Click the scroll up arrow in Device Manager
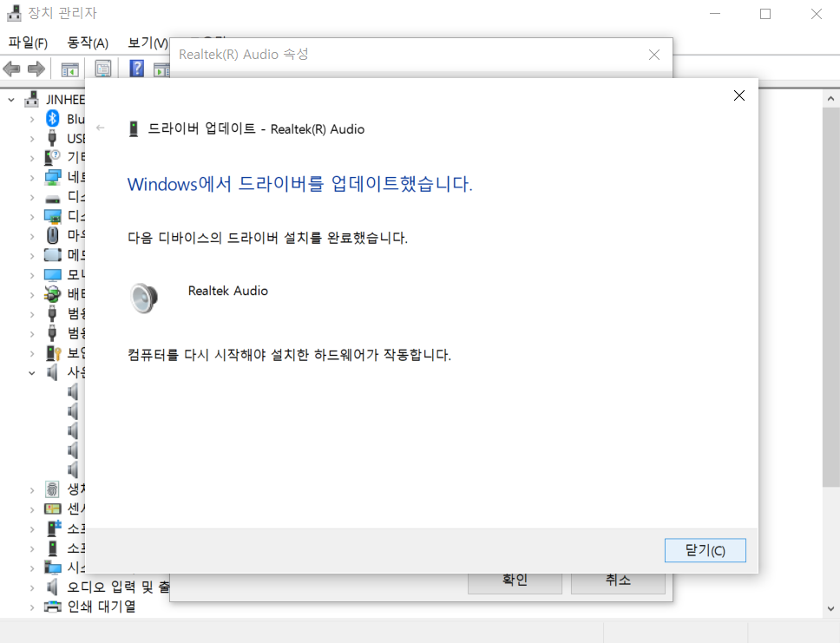Image resolution: width=840 pixels, height=643 pixels. point(830,99)
